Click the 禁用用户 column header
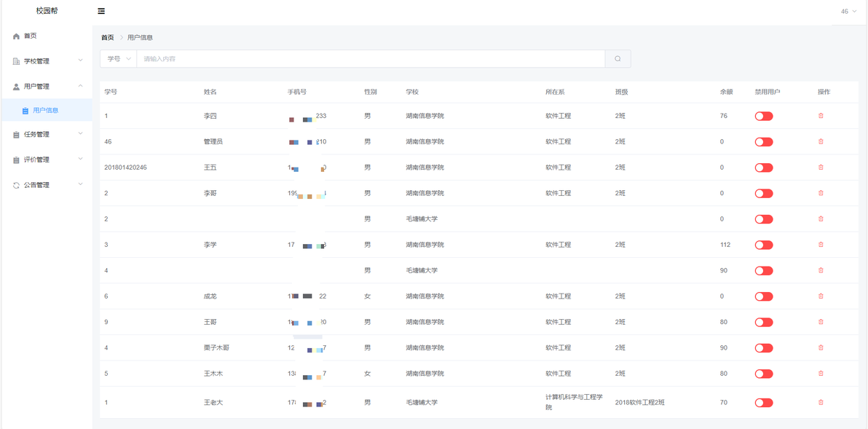 768,92
